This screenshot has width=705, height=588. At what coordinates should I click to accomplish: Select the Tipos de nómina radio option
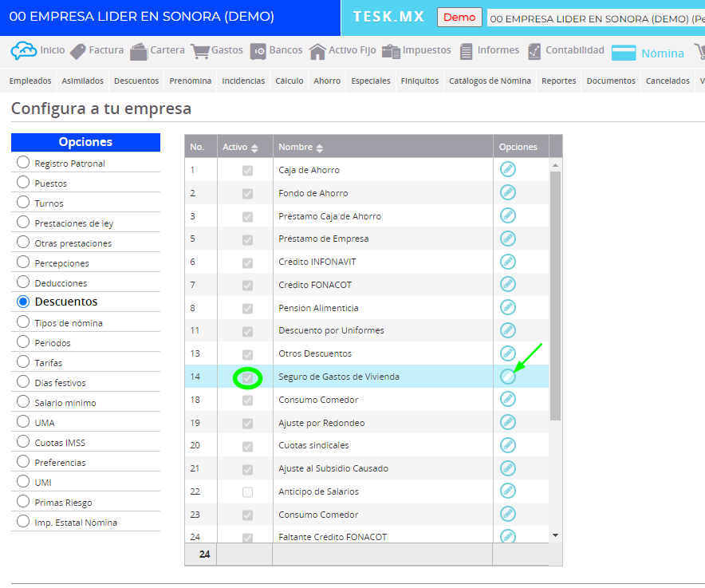[x=23, y=322]
